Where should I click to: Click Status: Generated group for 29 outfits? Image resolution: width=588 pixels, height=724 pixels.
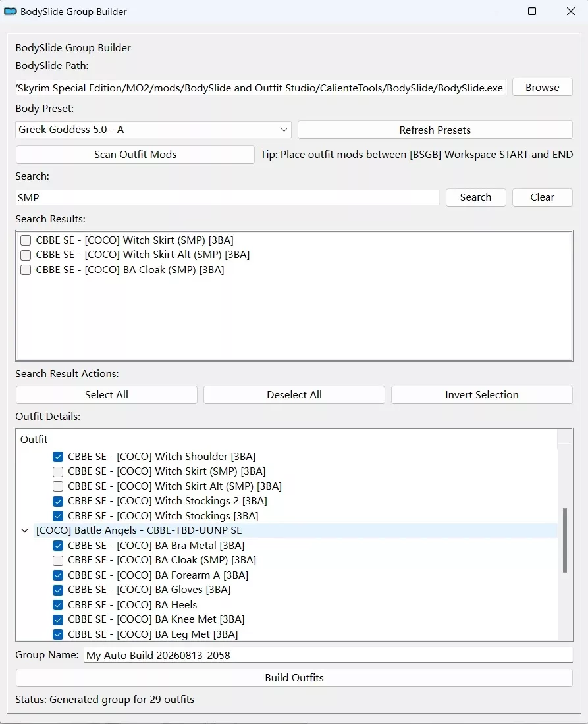coord(105,700)
